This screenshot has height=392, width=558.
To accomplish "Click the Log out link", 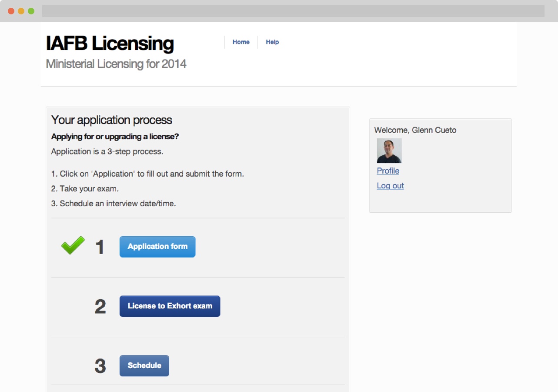I will coord(390,186).
